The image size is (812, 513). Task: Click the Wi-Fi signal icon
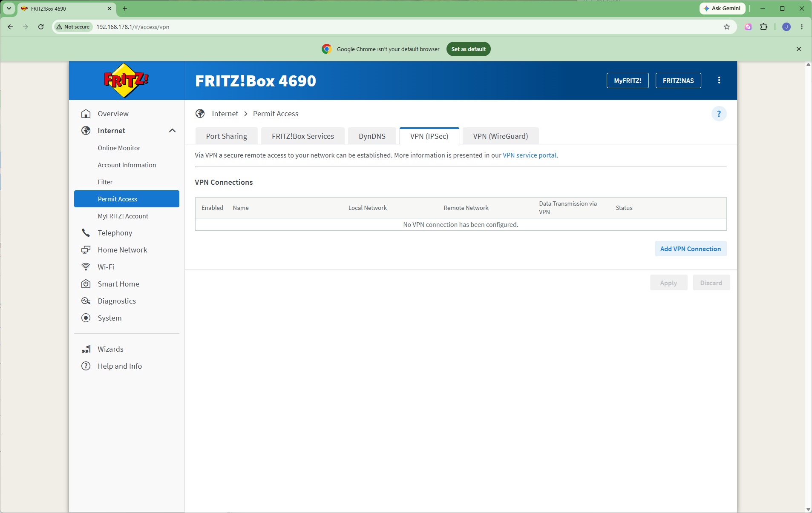click(x=86, y=267)
